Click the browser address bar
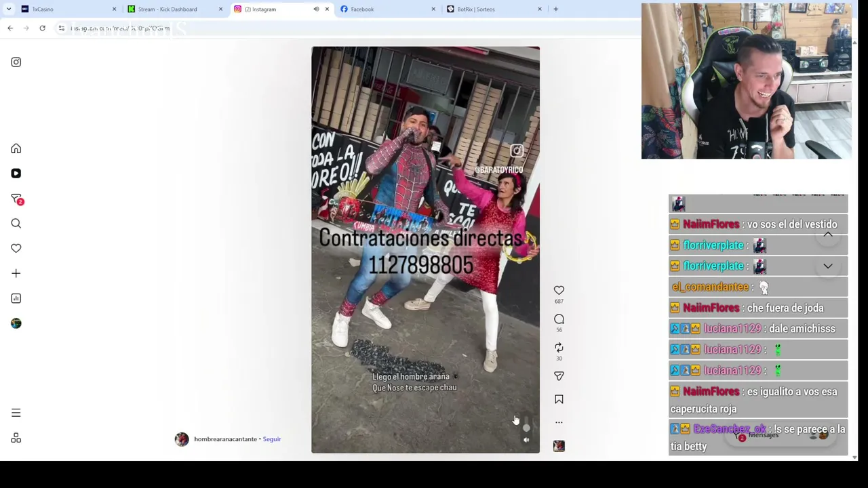 [x=346, y=28]
